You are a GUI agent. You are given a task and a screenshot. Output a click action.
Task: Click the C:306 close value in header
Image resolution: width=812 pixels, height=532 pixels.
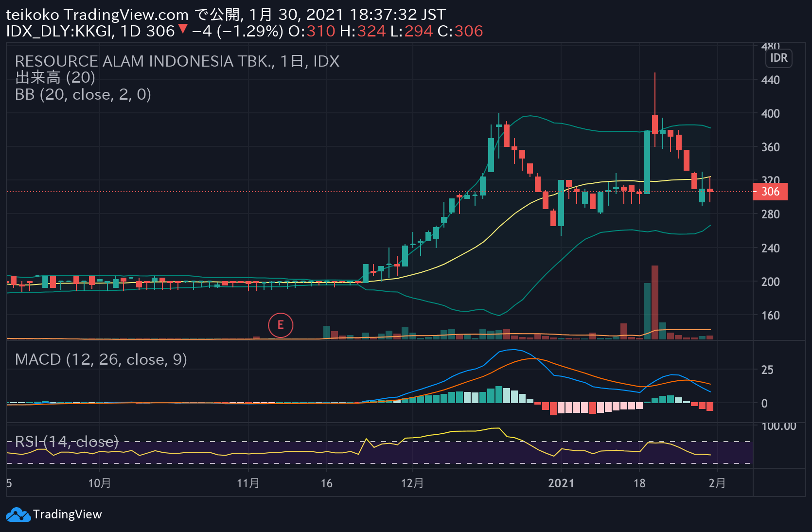[x=460, y=31]
